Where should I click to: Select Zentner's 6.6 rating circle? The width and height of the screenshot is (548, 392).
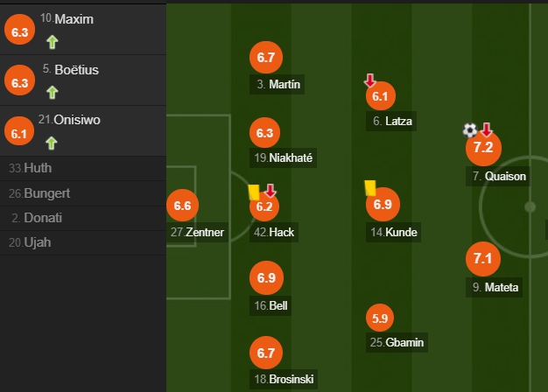coord(182,206)
